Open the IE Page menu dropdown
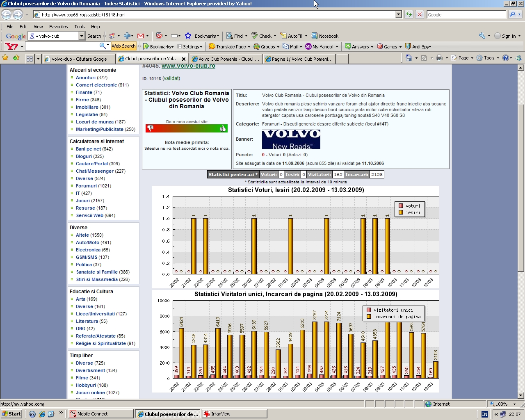525x420 pixels. coord(472,58)
